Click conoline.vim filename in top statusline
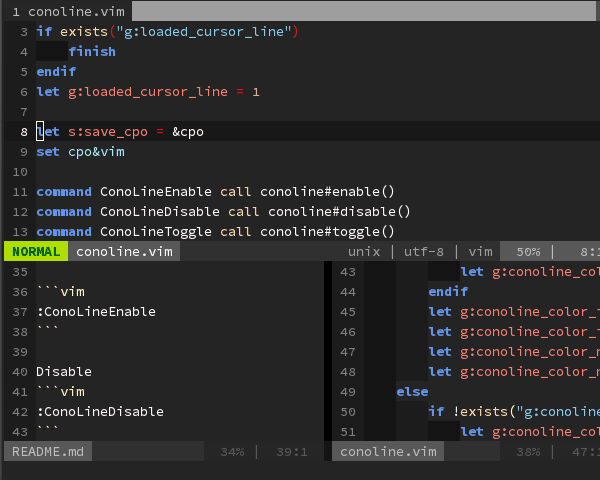600x480 pixels. 124,251
